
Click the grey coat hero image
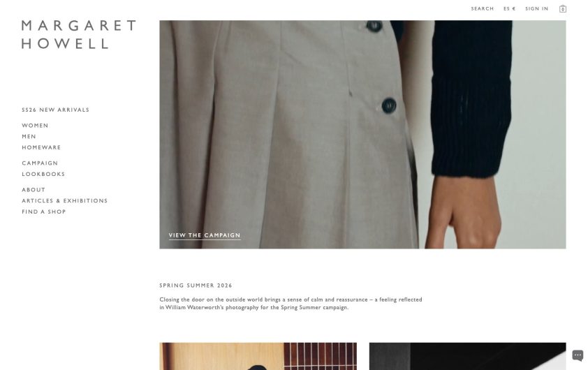[x=362, y=134]
